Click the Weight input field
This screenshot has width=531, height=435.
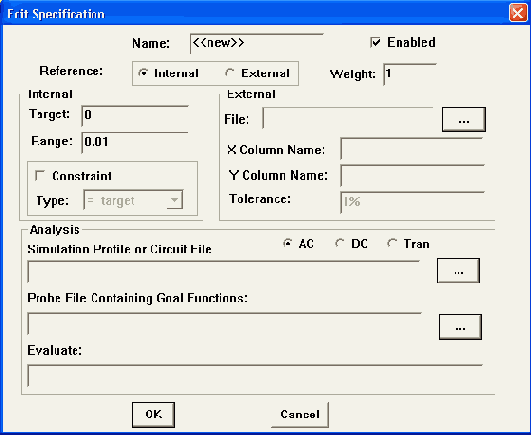pyautogui.click(x=410, y=74)
